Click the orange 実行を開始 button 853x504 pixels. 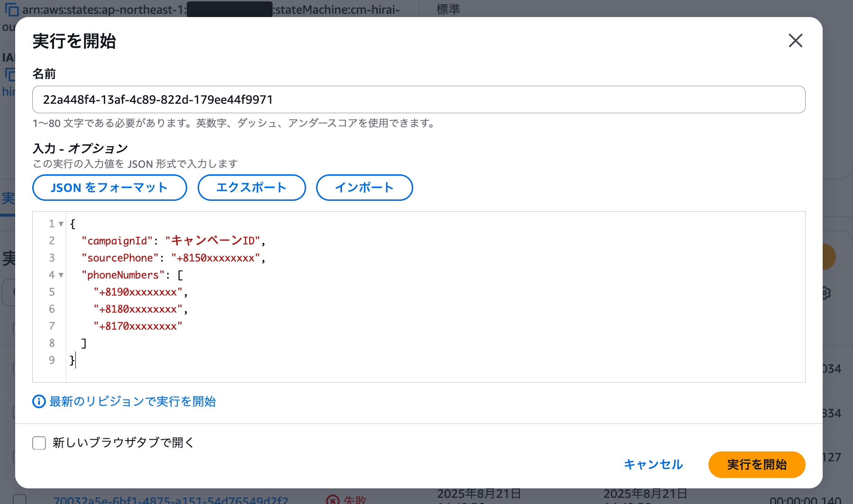click(756, 465)
